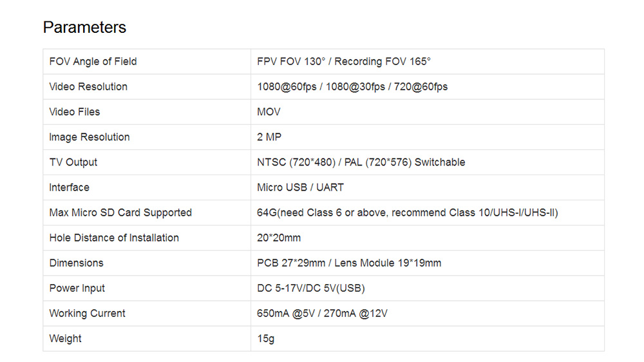This screenshot has height=362, width=644.
Task: Select the 64G SD card requirement text
Action: 407,213
